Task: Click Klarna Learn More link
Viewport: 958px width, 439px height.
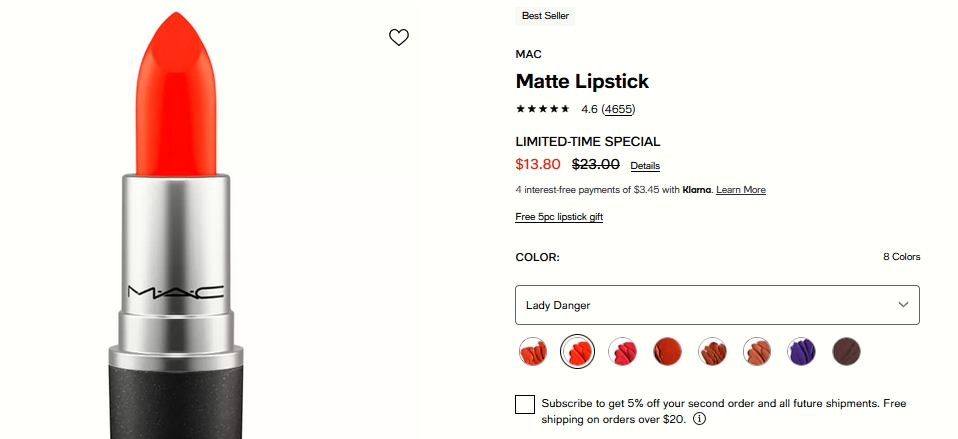Action: pyautogui.click(x=740, y=190)
